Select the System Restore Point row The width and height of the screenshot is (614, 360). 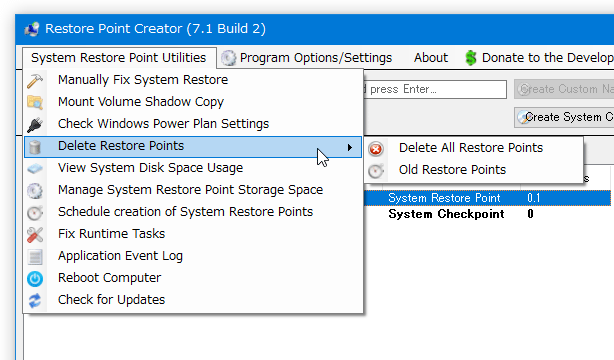[487, 198]
